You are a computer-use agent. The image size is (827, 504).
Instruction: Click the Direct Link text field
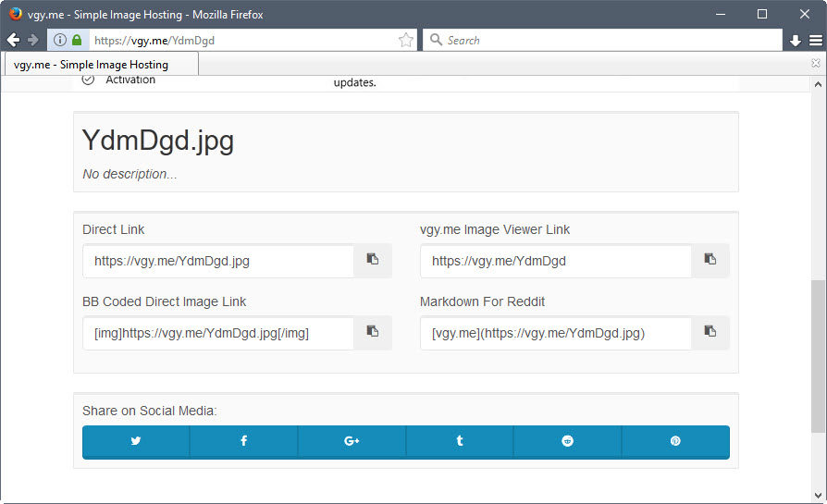click(218, 261)
